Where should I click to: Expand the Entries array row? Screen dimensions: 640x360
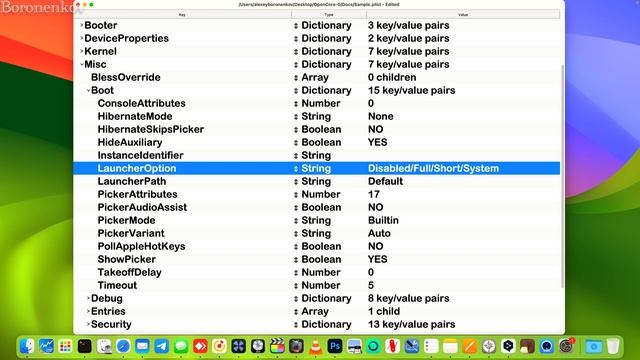coord(88,311)
